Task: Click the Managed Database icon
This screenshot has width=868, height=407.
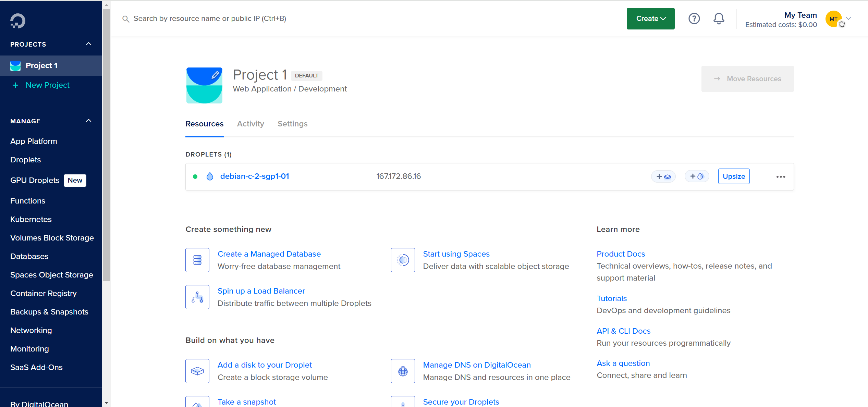Action: (x=197, y=260)
